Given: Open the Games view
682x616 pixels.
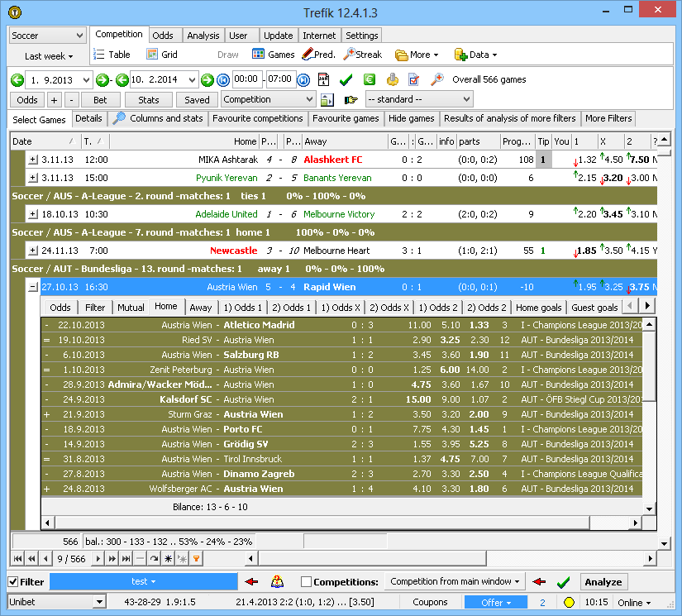Looking at the screenshot, I should tap(273, 55).
